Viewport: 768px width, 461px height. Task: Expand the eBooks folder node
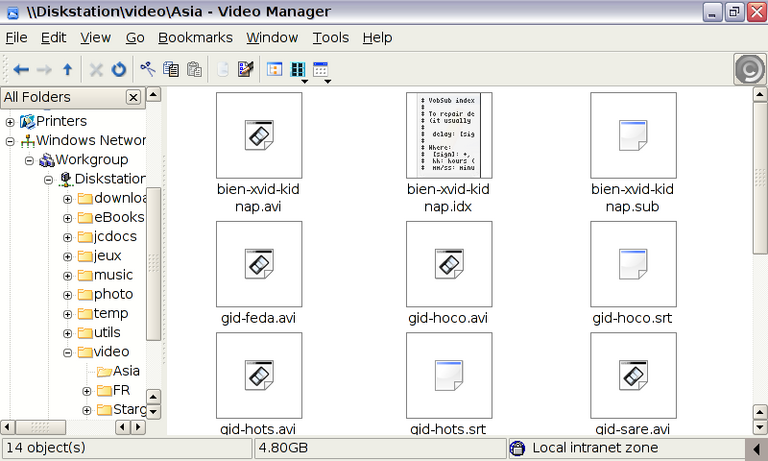[68, 218]
